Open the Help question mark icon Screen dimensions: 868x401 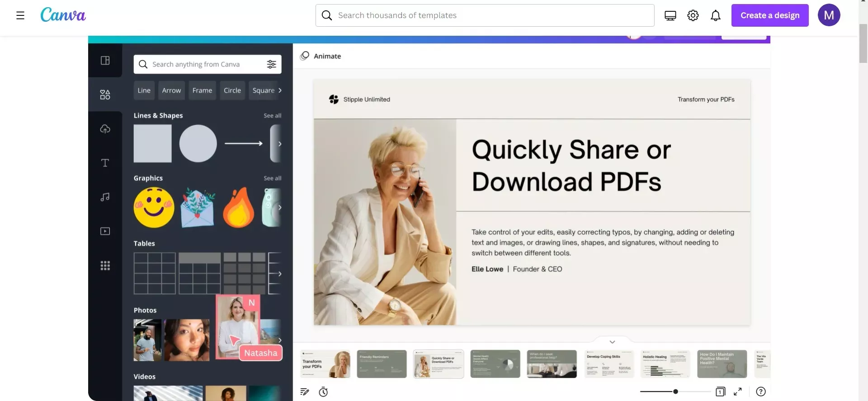pyautogui.click(x=761, y=392)
